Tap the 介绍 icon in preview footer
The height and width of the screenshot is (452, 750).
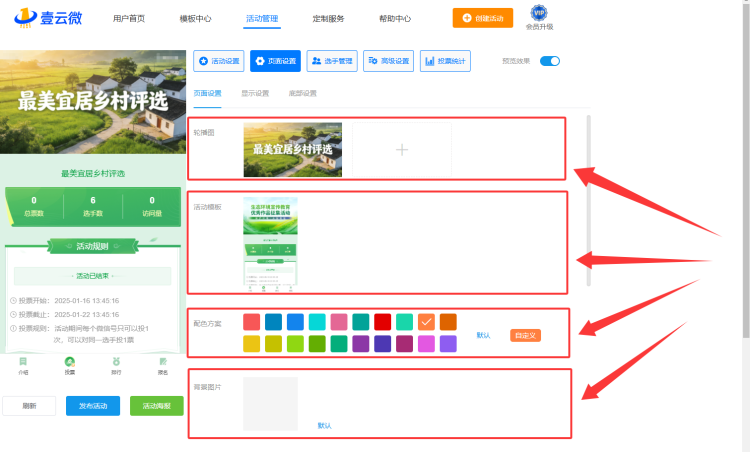click(x=23, y=365)
